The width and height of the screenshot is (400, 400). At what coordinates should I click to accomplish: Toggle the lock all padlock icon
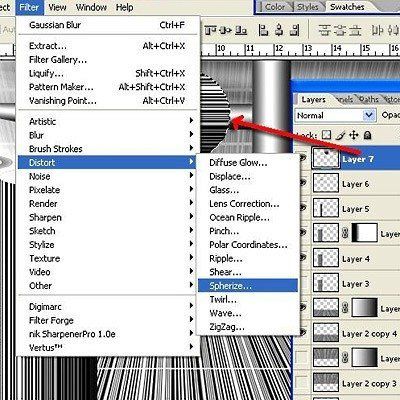[367, 135]
